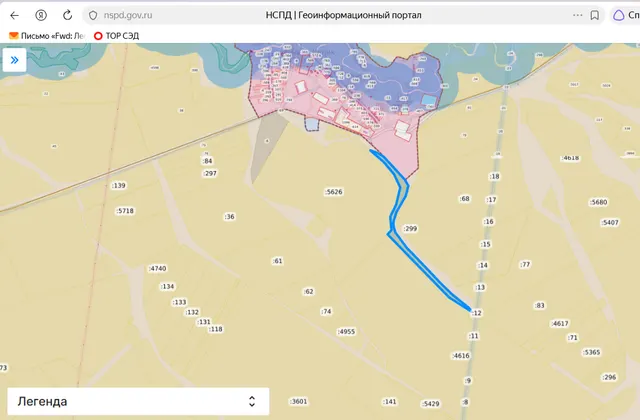The height and width of the screenshot is (420, 640).
Task: Select parcel label :131
Action: (x=203, y=322)
